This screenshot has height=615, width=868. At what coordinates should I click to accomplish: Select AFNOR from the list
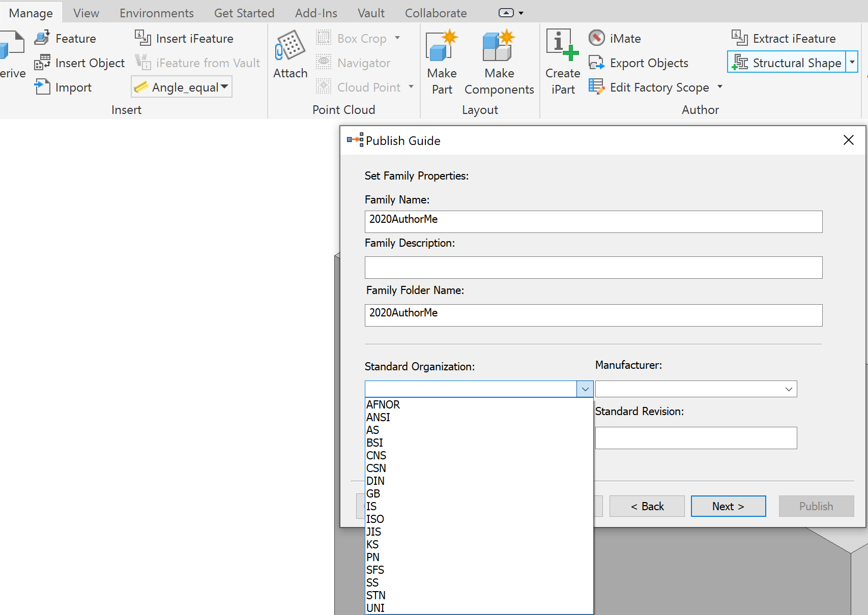pos(479,404)
